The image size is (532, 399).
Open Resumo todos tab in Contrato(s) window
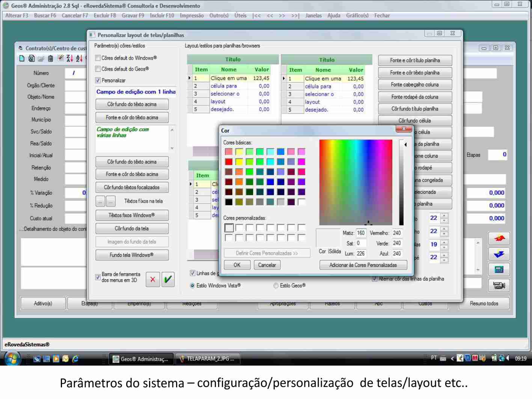coord(484,303)
